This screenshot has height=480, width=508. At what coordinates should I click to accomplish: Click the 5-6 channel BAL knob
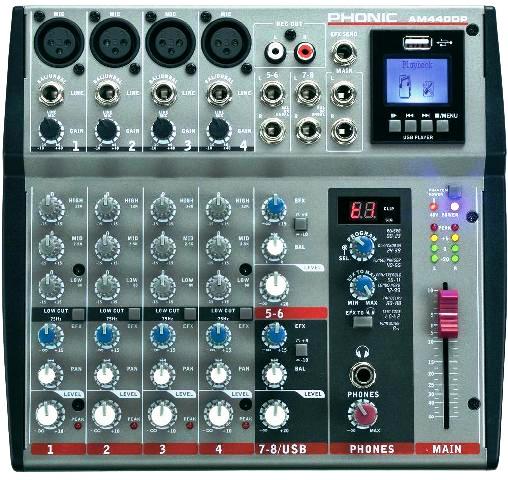tap(274, 248)
